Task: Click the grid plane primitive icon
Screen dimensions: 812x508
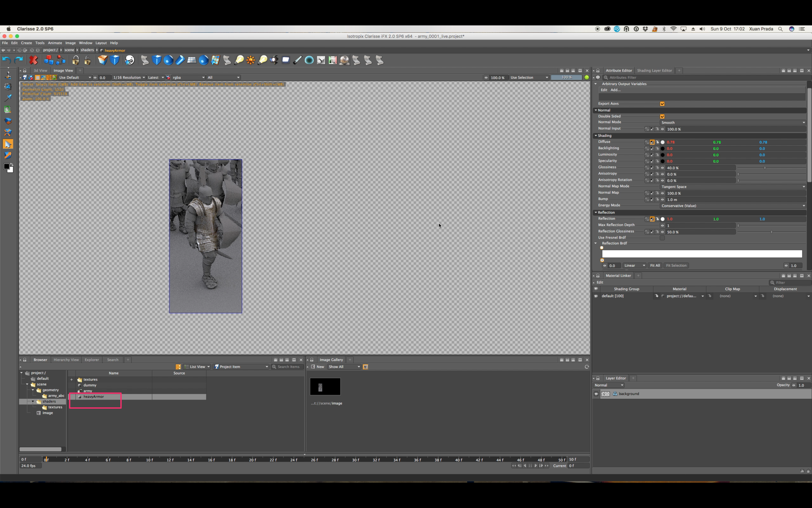Action: coord(192,60)
